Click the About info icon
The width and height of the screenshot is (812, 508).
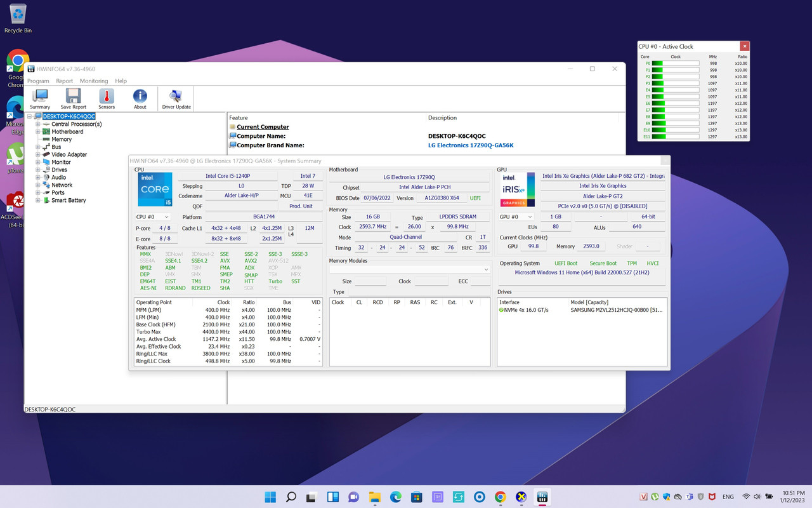pos(140,98)
